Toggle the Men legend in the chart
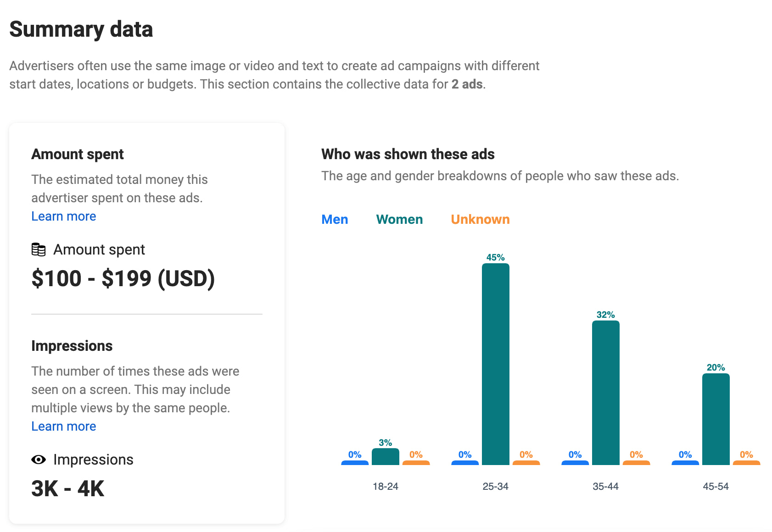This screenshot has width=772, height=532. click(335, 219)
